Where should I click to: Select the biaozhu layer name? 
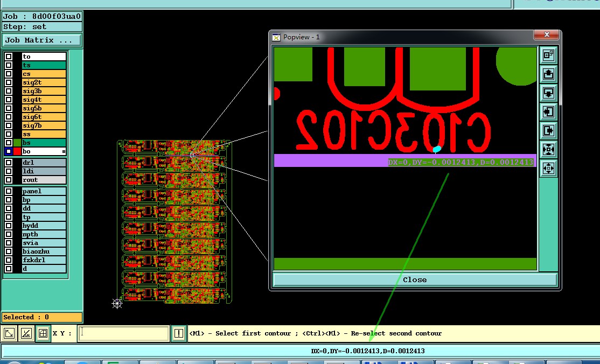pos(44,251)
